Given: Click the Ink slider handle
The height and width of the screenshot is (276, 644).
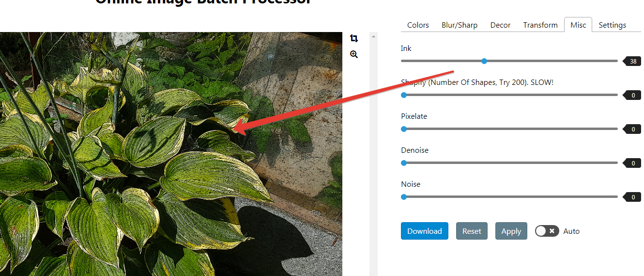Looking at the screenshot, I should [484, 61].
